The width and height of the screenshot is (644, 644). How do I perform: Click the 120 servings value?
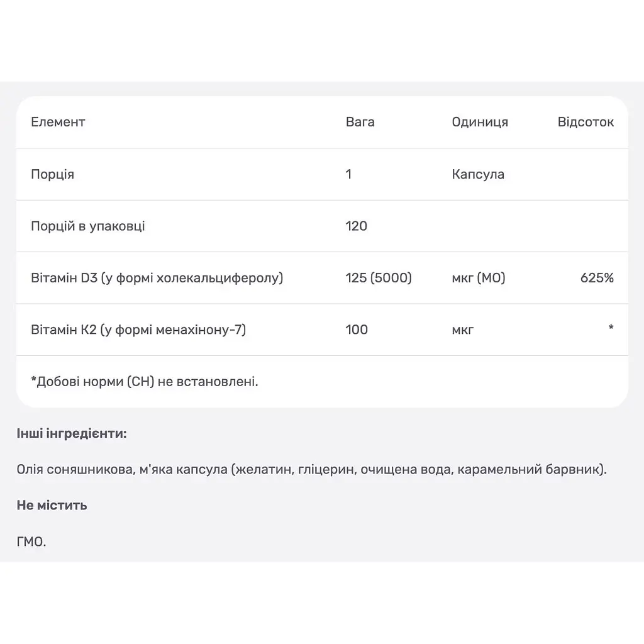pos(356,226)
